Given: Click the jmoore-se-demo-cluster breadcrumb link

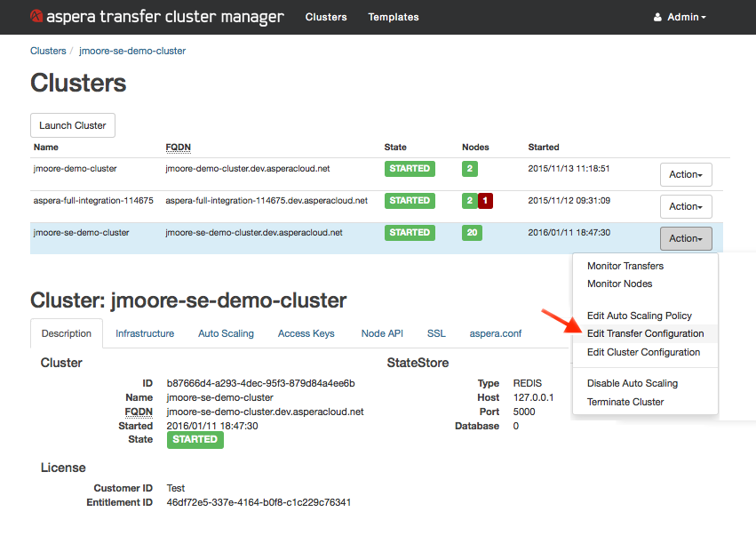Looking at the screenshot, I should (132, 51).
